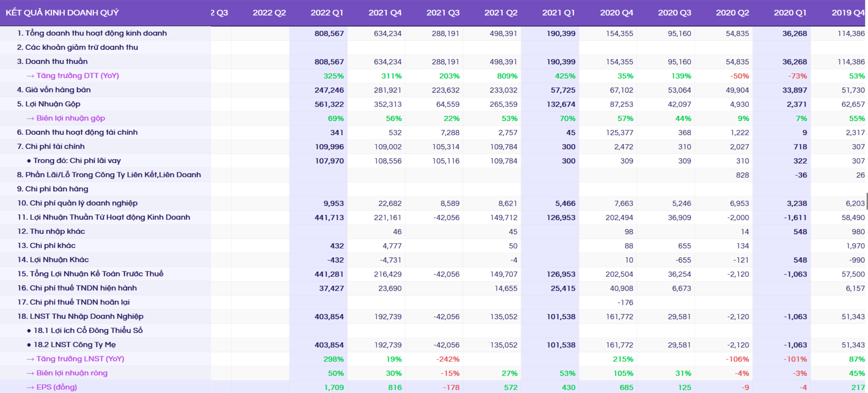Click the 2020 Q2 column header
This screenshot has height=393, width=868.
(x=732, y=13)
